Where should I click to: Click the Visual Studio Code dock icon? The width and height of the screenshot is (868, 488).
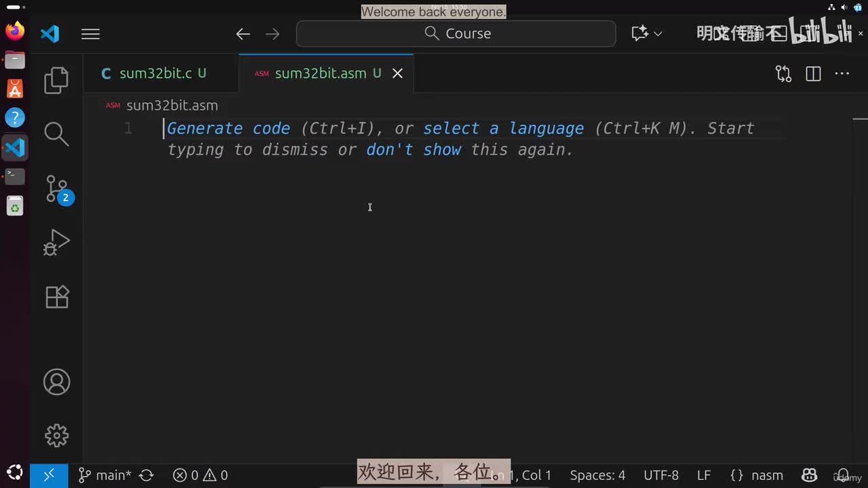[15, 147]
